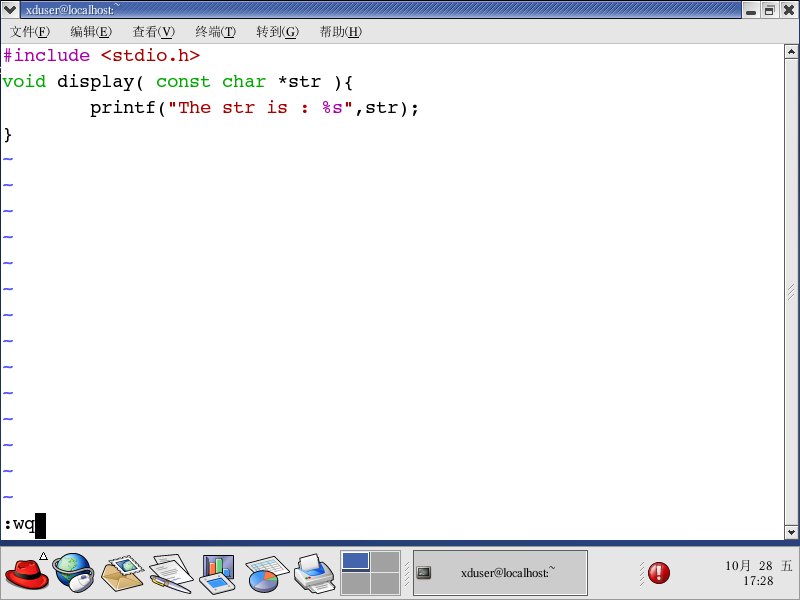Open the email envelope launcher
This screenshot has width=800, height=600.
122,573
